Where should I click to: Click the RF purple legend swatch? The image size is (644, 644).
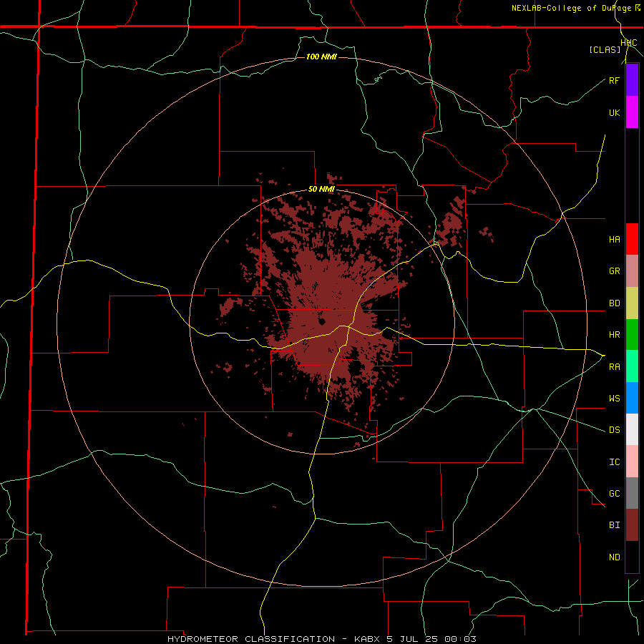[632, 80]
